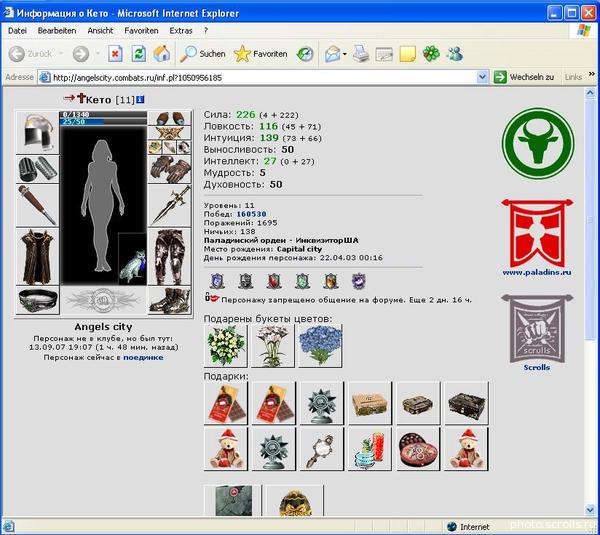Click inside the address URL field
This screenshot has height=535, width=600.
click(x=264, y=77)
